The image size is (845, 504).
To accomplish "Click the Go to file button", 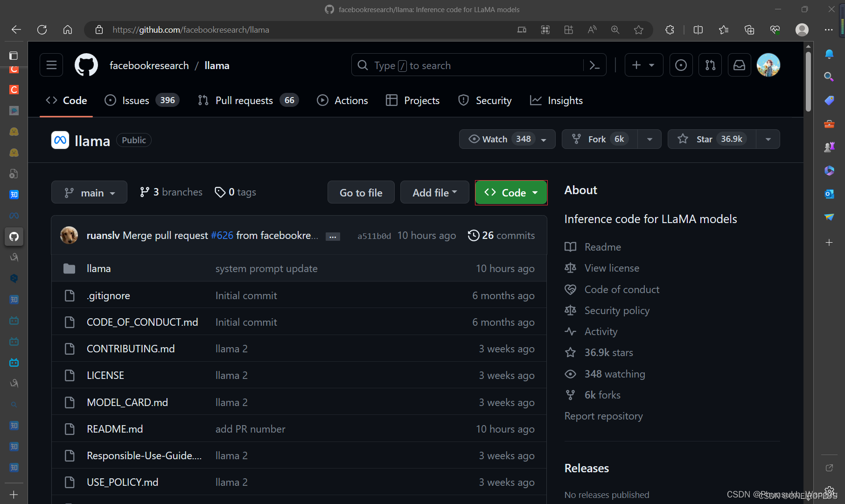I will point(361,192).
